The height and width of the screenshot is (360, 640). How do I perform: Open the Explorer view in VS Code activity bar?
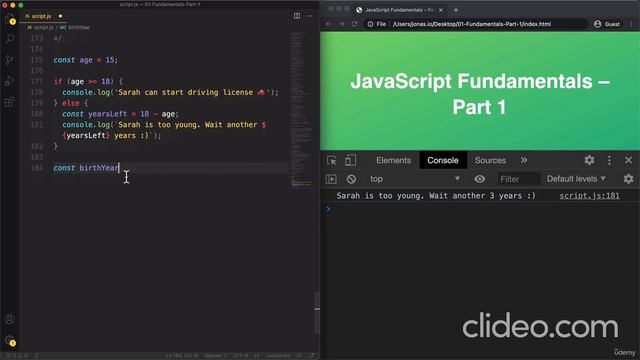coord(10,19)
